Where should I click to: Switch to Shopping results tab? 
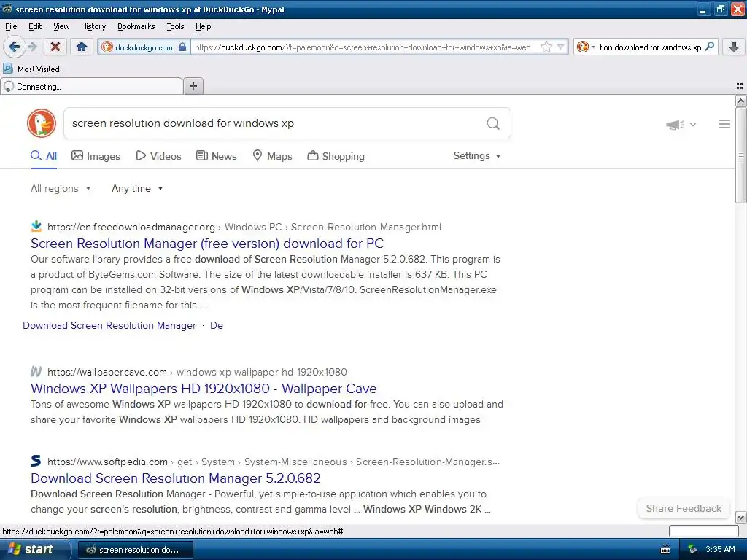pos(336,156)
